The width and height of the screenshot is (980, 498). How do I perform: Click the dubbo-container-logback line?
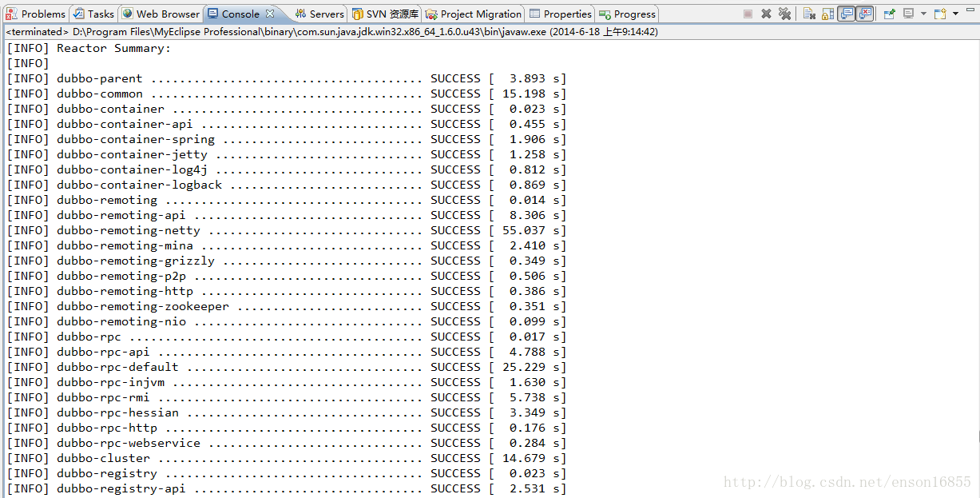pos(287,185)
